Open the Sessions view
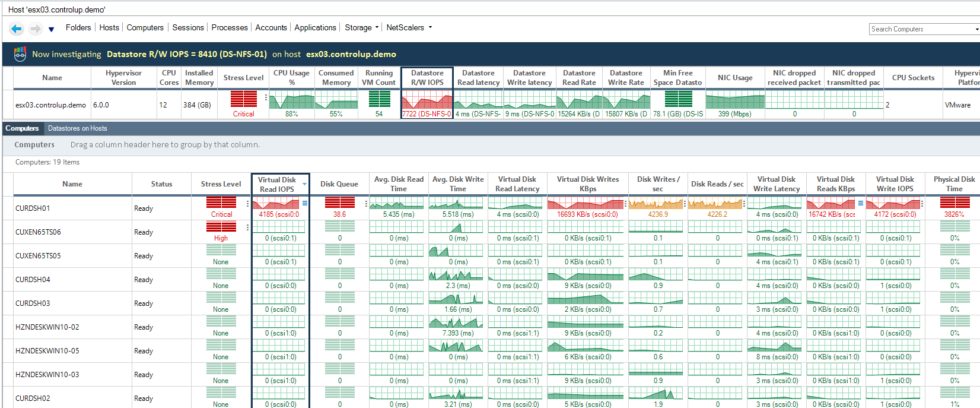This screenshot has width=980, height=408. click(x=188, y=27)
